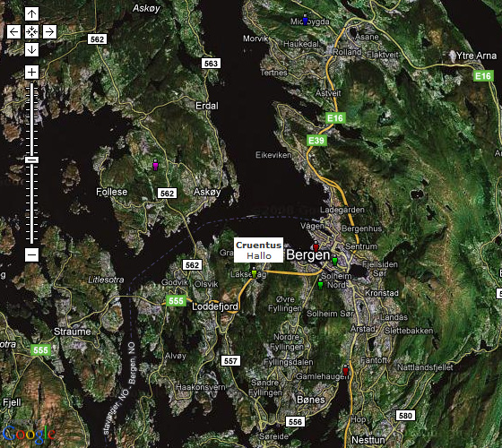Pan the map down with the down arrow
Image resolution: width=502 pixels, height=448 pixels.
31,49
